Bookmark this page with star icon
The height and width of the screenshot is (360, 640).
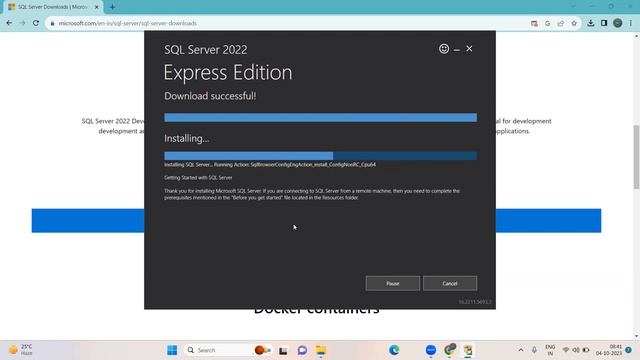(574, 23)
